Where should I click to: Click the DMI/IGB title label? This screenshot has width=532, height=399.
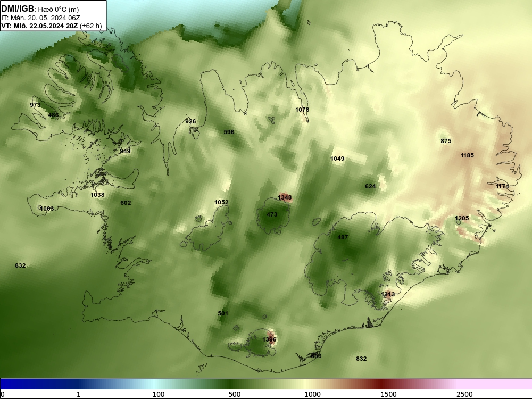point(18,9)
